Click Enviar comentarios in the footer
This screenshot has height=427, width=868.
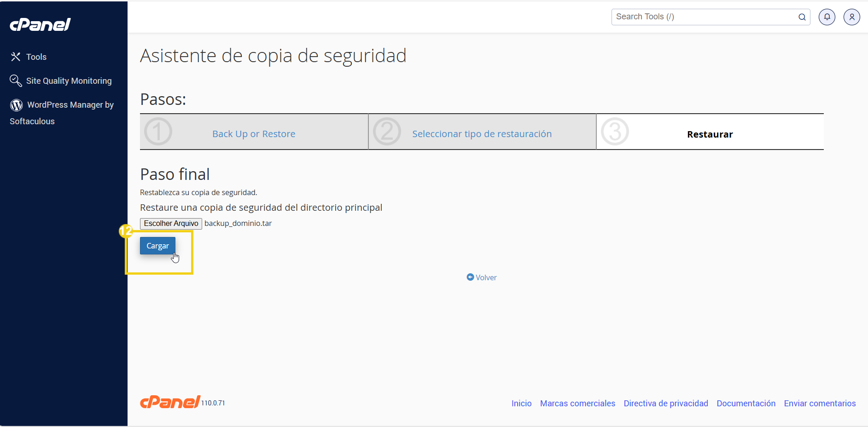click(x=820, y=403)
